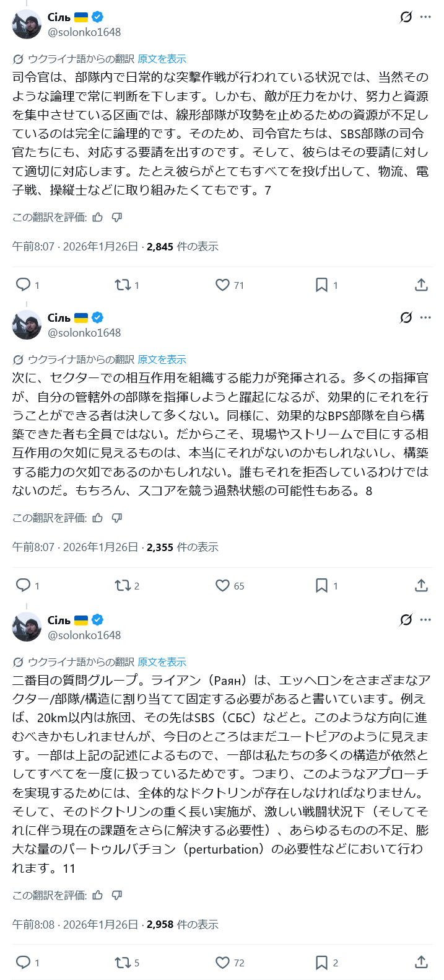Screen dimensions: 444x980
Task: Repost the second tweet with 2 reposts
Action: tap(123, 585)
